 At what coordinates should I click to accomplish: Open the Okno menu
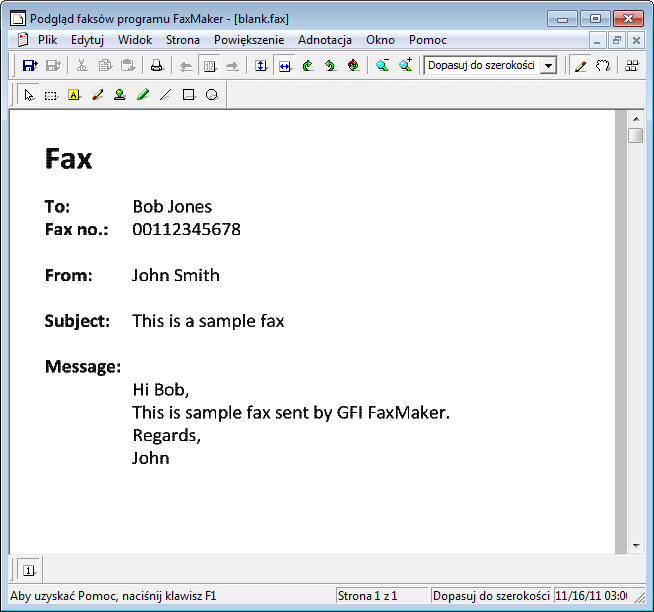point(380,40)
